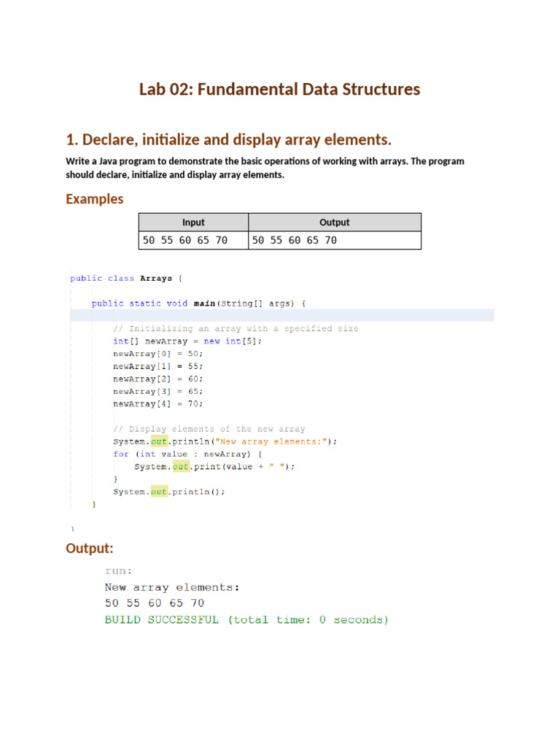Click the 'Input' table header cell
The height and width of the screenshot is (747, 560).
pyautogui.click(x=193, y=222)
